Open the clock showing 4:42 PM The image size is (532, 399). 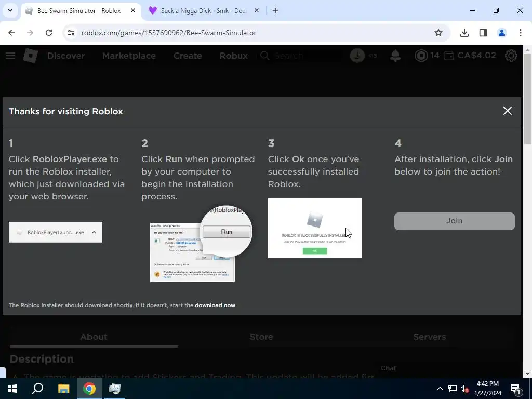tap(487, 389)
